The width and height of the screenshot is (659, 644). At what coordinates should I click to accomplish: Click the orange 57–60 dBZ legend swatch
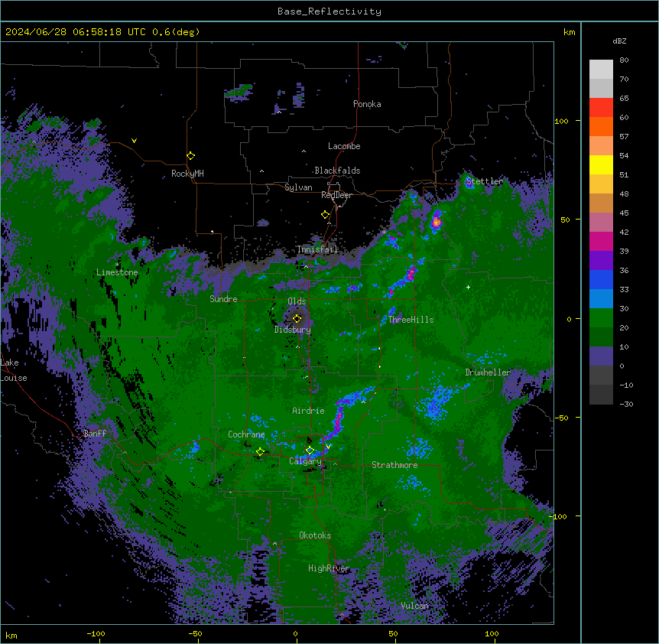click(601, 126)
